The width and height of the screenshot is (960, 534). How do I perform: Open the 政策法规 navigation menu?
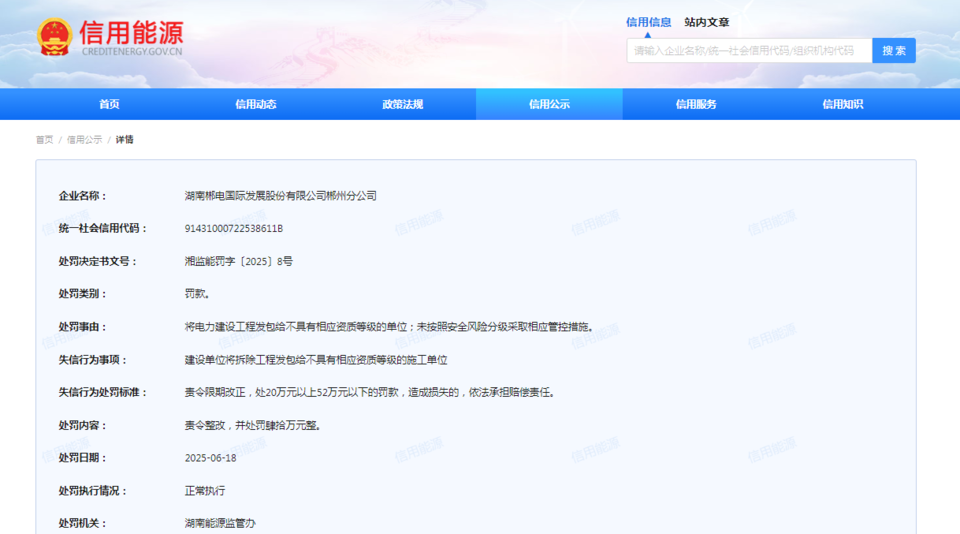click(402, 104)
